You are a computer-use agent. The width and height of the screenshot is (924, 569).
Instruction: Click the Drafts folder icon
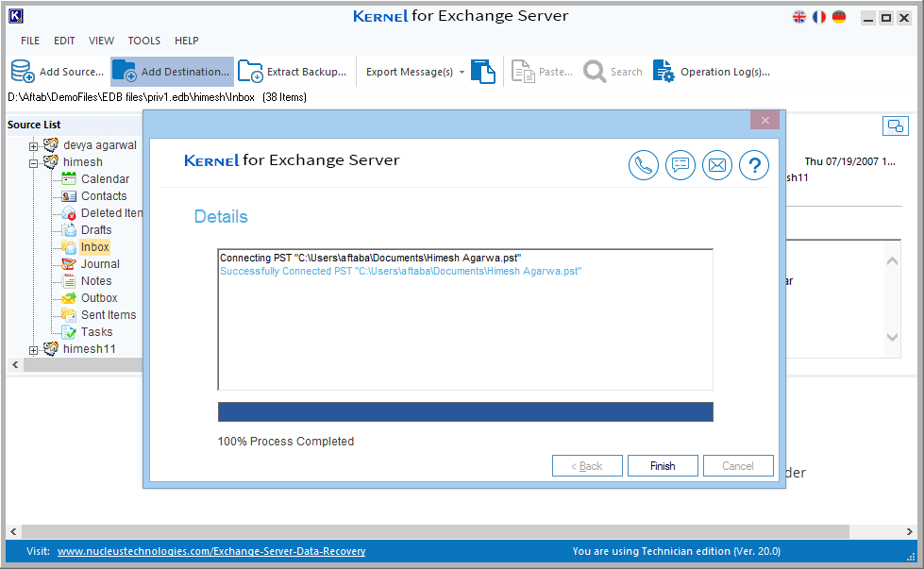click(x=69, y=229)
